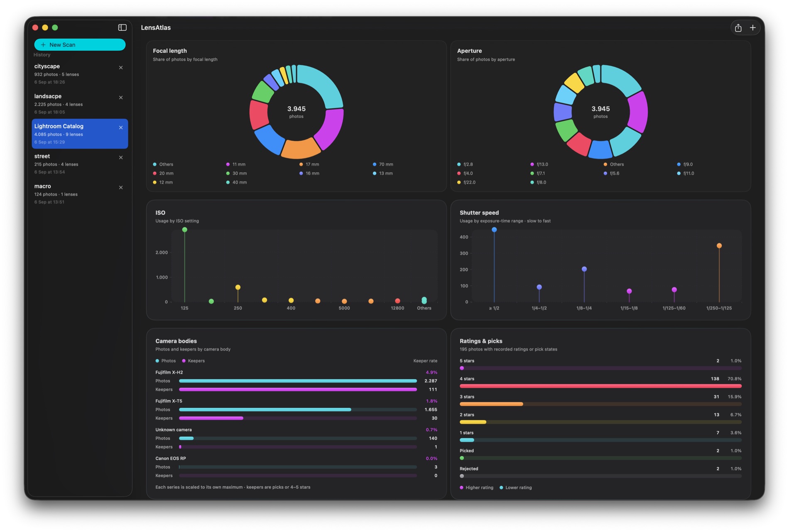Choose the 40 mm legend entry
Image resolution: width=789 pixels, height=532 pixels.
(x=236, y=183)
